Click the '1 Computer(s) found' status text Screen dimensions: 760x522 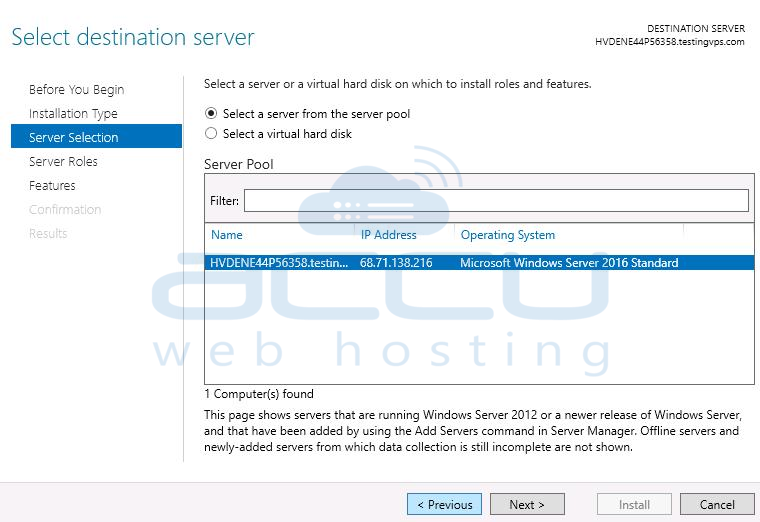pos(259,394)
